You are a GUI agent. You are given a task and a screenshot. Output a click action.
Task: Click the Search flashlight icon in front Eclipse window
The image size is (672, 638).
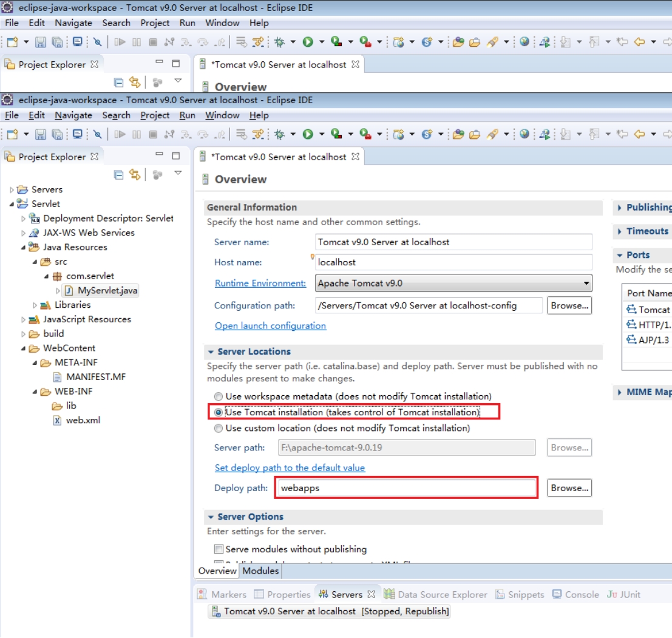coord(492,135)
